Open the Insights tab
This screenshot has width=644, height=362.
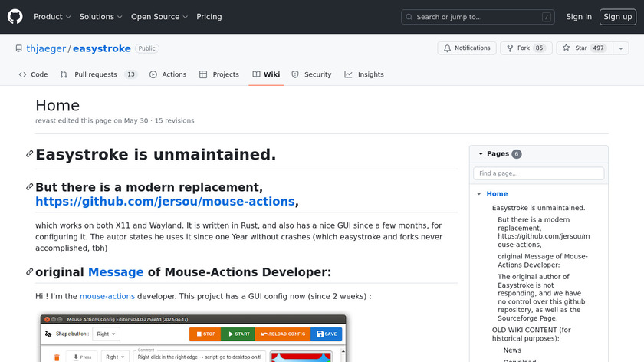[364, 74]
